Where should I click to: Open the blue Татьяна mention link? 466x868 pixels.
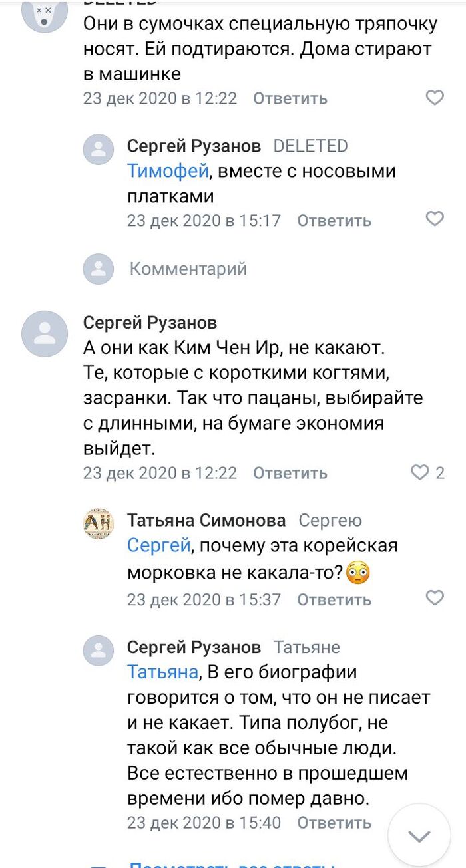(x=163, y=672)
